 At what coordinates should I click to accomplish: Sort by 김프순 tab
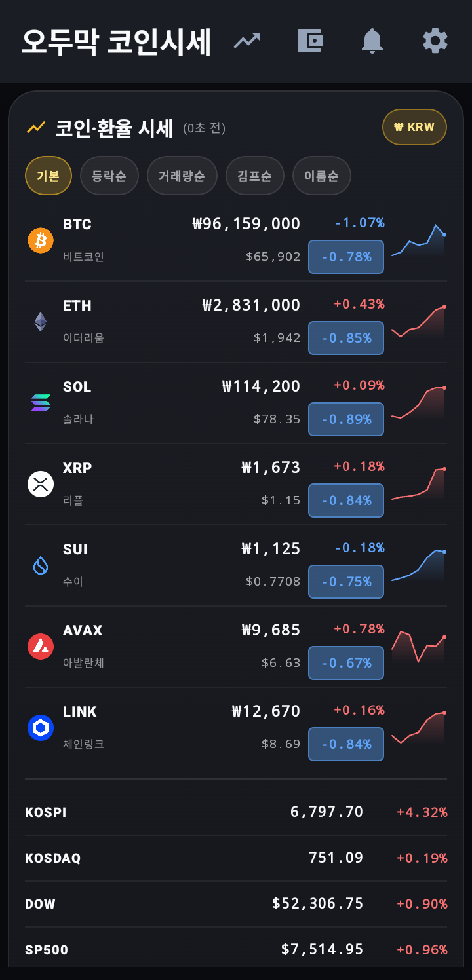254,176
